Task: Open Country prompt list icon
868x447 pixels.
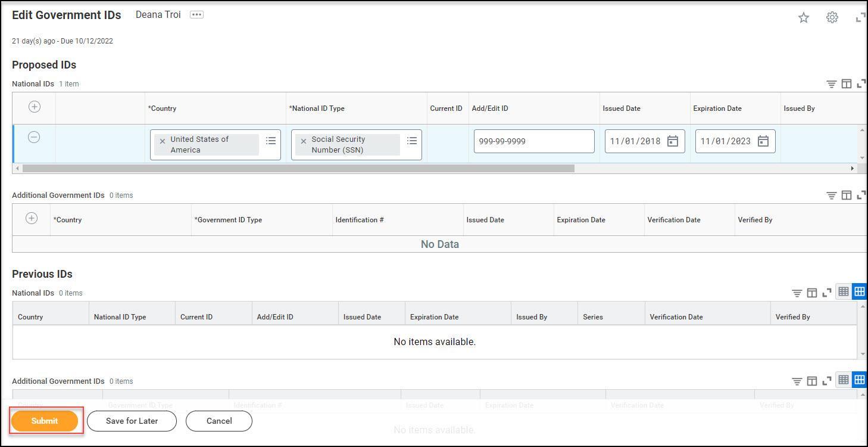Action: (271, 141)
